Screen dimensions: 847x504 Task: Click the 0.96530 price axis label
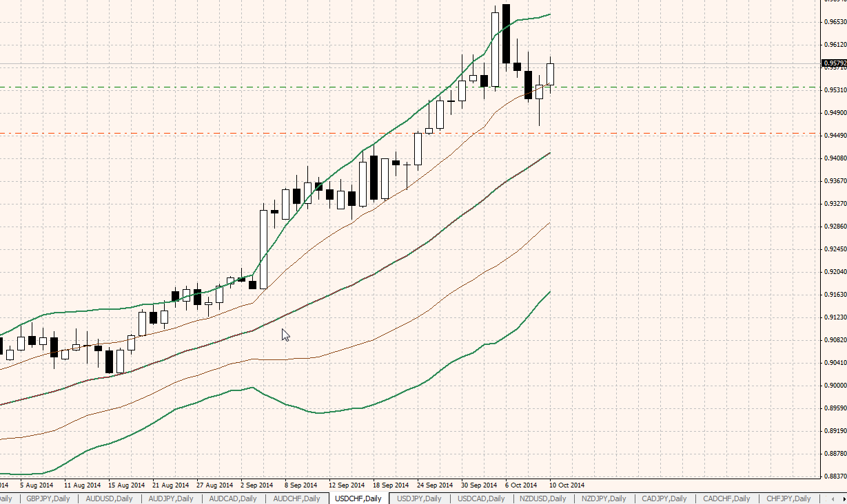click(x=835, y=22)
